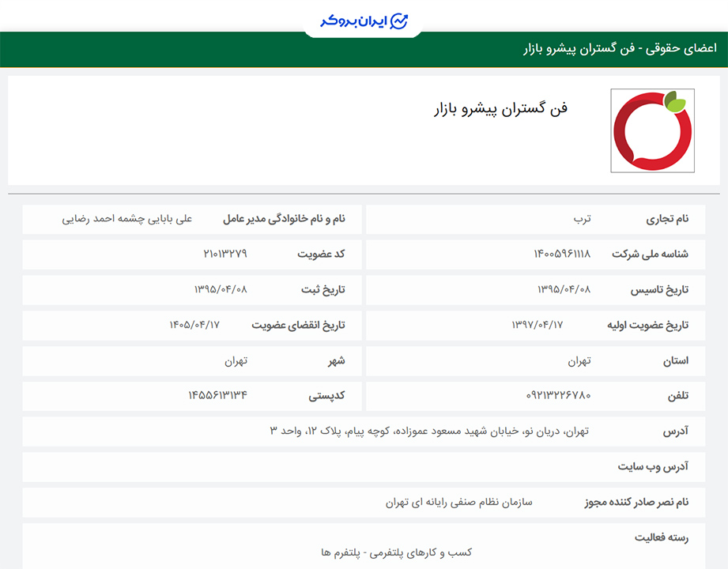Select the date next to 'تاریخ ثبت'

pyautogui.click(x=221, y=289)
